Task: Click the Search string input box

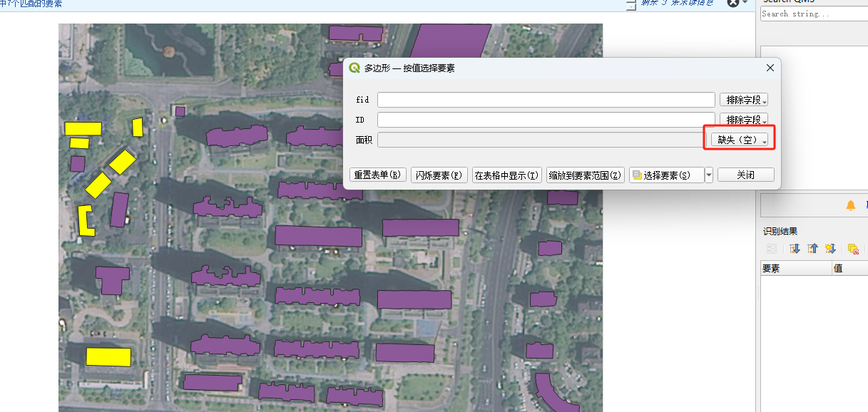Action: tap(813, 14)
